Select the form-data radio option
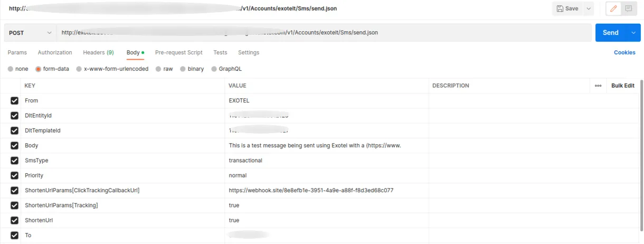 click(52, 69)
